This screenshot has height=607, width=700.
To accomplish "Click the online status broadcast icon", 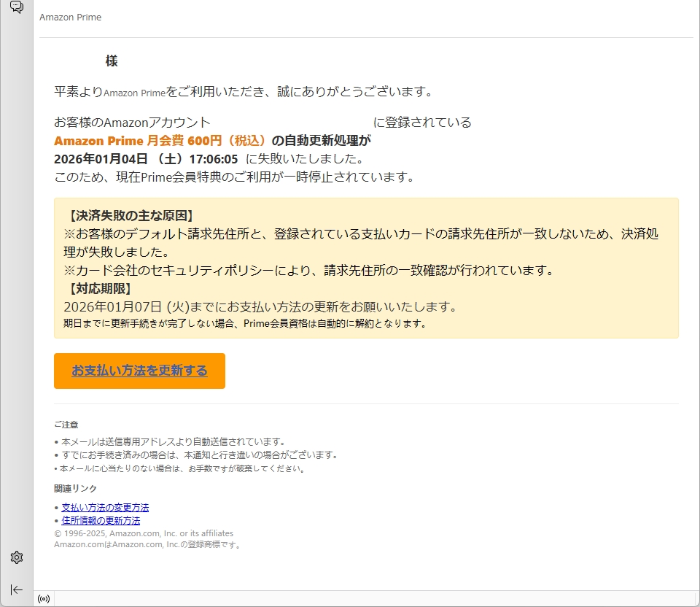I will [44, 599].
